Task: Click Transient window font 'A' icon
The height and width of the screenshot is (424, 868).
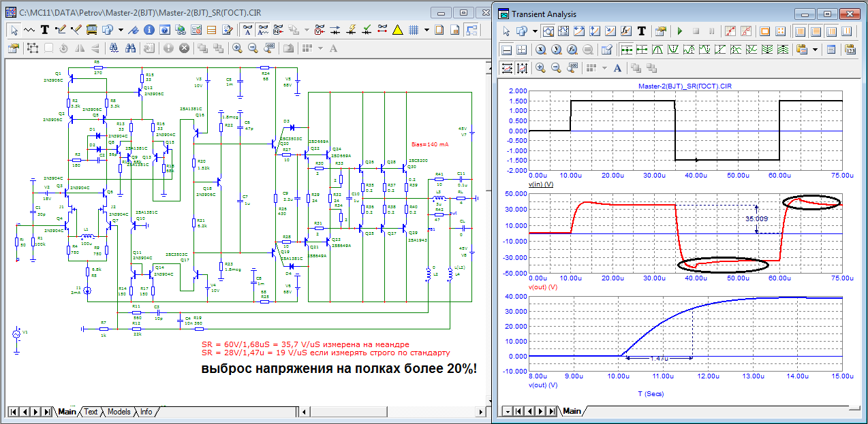Action: 617,67
